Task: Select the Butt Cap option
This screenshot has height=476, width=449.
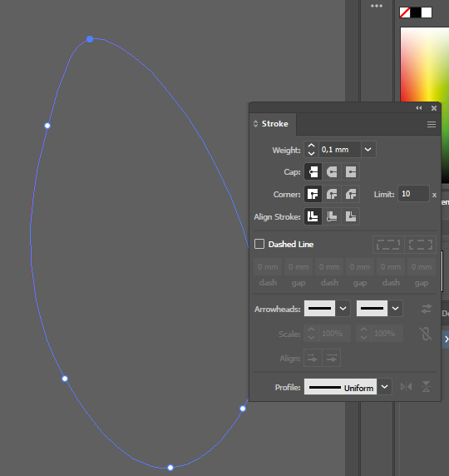Action: point(313,171)
